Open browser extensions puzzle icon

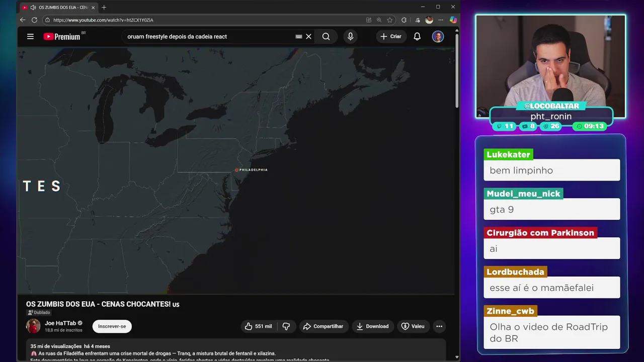click(404, 20)
